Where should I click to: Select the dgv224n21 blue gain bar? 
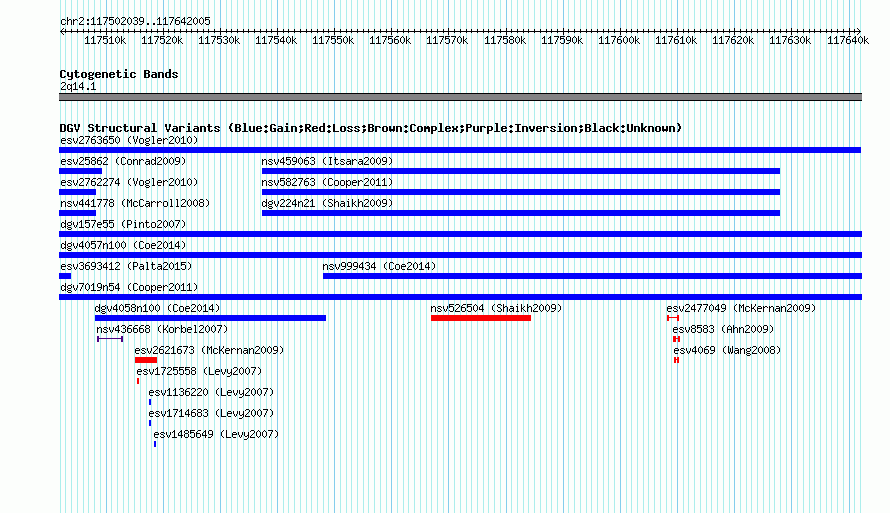[520, 213]
